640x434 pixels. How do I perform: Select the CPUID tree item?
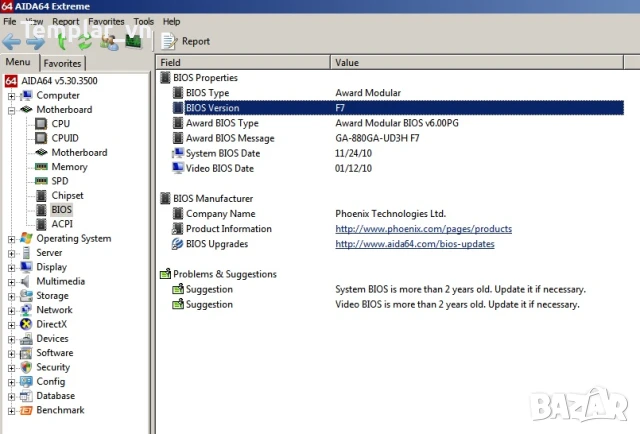point(65,138)
